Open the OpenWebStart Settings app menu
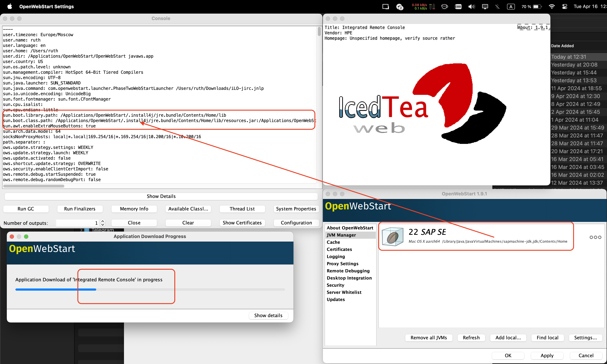 click(46, 6)
